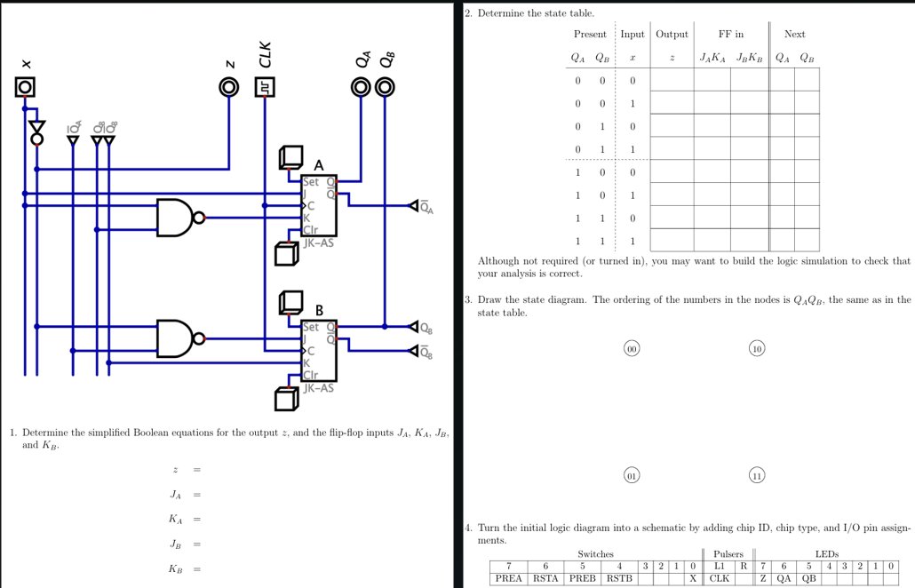Select the Z output probe
This screenshot has height=588, width=915.
(228, 86)
